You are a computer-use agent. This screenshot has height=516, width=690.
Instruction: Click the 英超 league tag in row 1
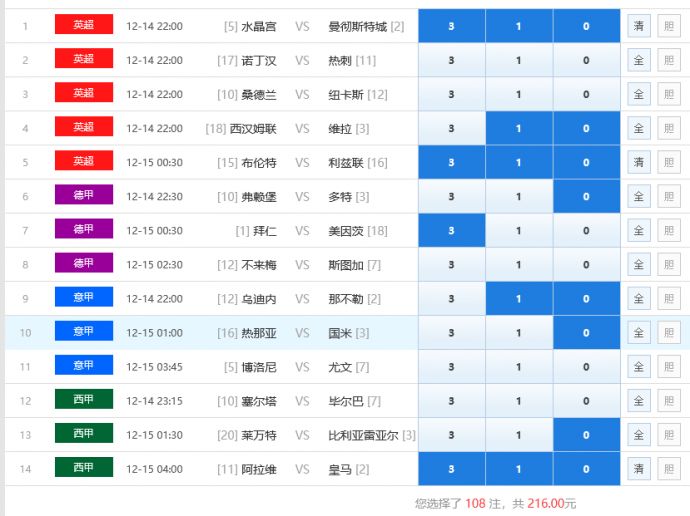click(x=84, y=25)
